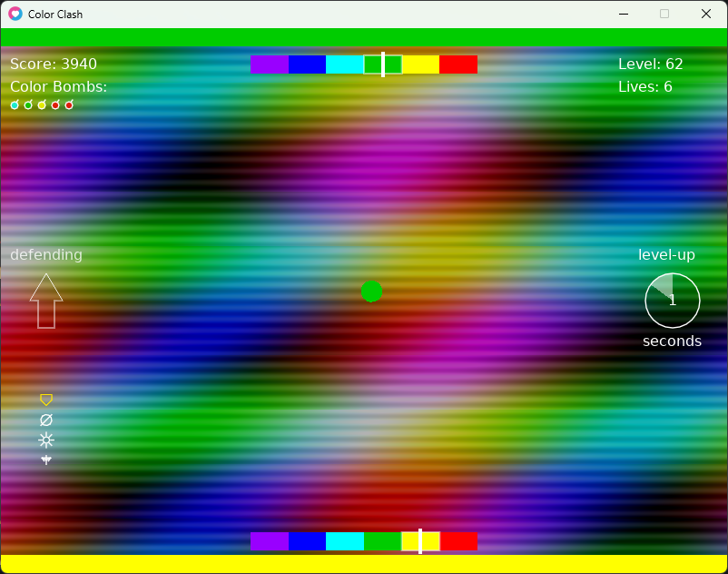Pick red on the top color bar
The image size is (728, 574).
pos(458,64)
